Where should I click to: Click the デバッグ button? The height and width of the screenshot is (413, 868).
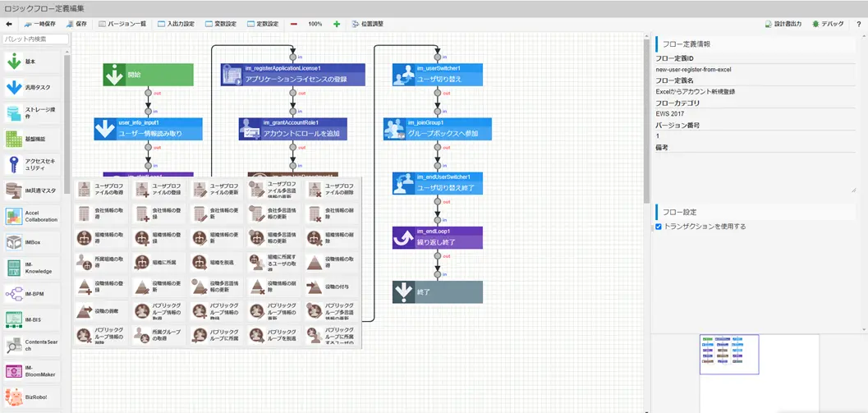[828, 24]
